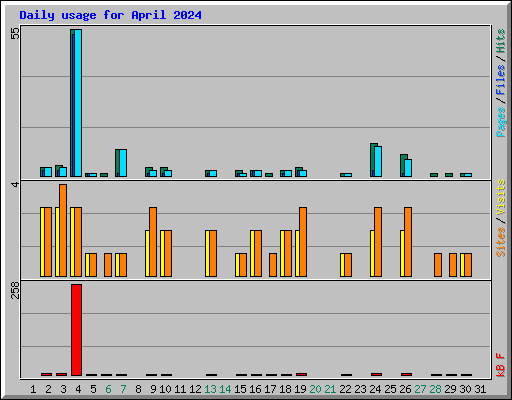
Task: Click the yellow Visits bar for day 13
Action: click(207, 253)
